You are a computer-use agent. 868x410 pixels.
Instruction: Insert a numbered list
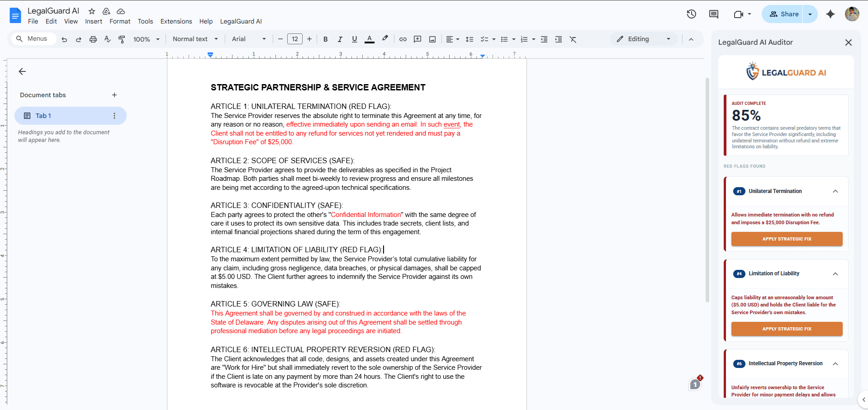(524, 39)
